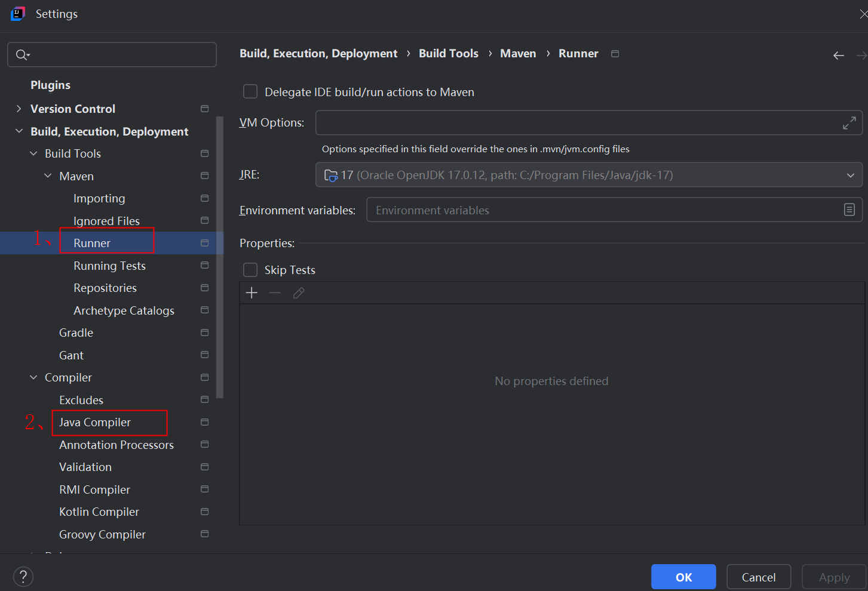Open help with the question mark icon
Screen dimensions: 868x591
23,577
